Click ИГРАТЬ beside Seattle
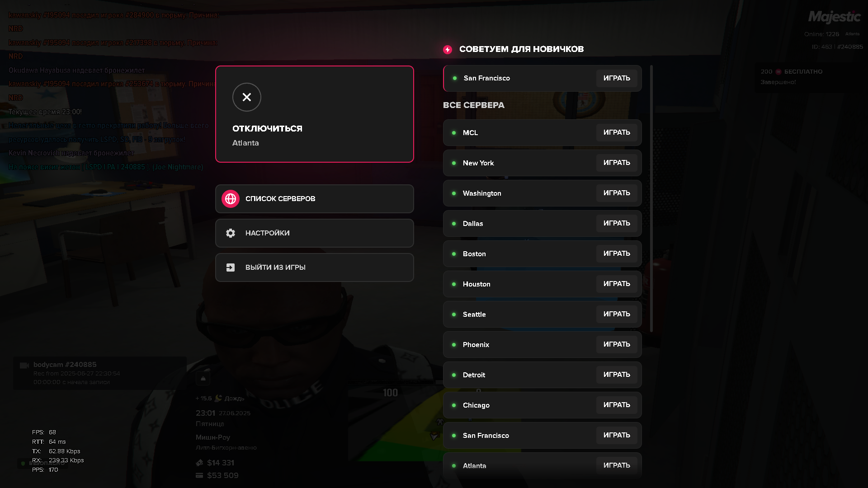 (x=617, y=314)
